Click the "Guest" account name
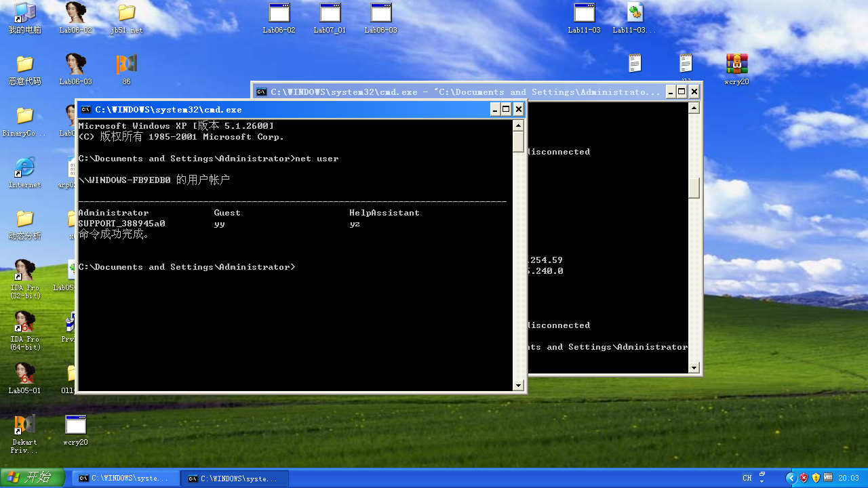 227,213
